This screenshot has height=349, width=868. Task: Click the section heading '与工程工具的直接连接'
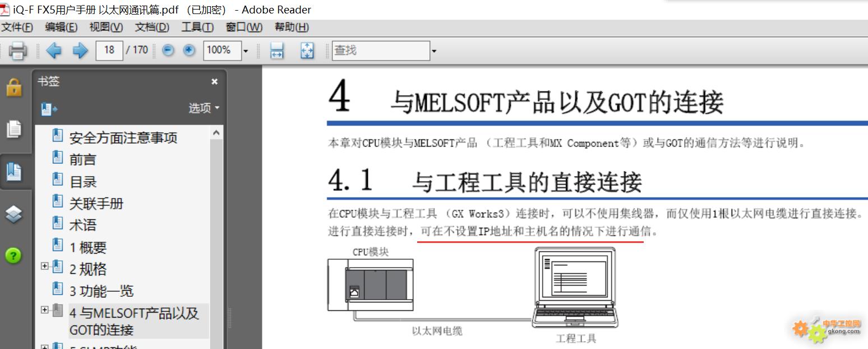click(x=527, y=182)
